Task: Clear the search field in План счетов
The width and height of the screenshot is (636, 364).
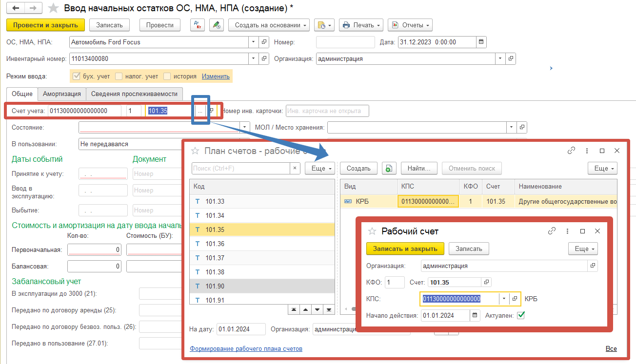Action: 295,168
